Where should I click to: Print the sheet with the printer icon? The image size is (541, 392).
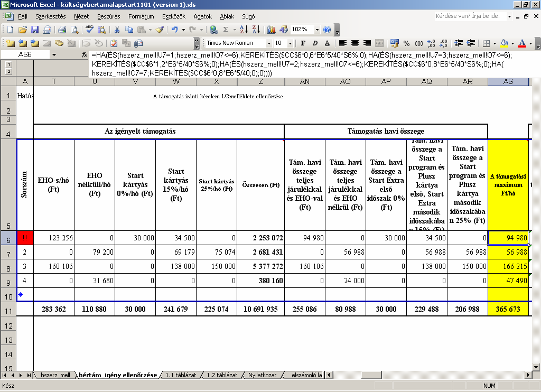62,30
